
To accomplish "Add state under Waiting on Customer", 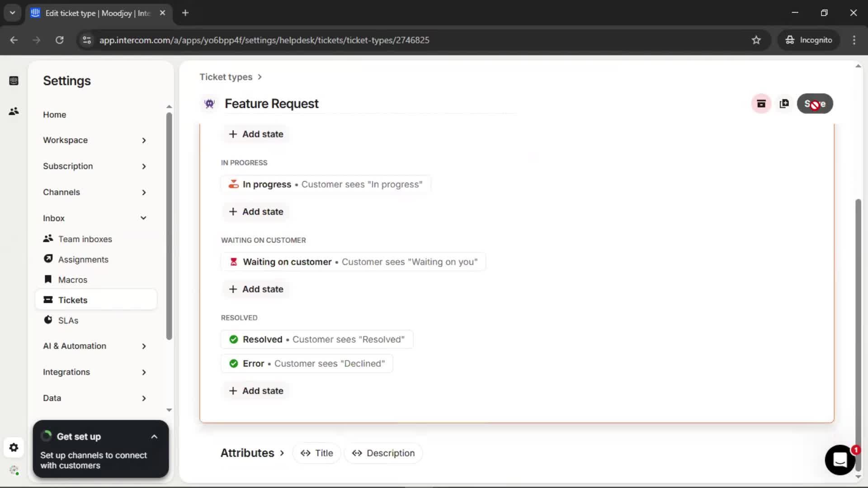I will click(256, 289).
